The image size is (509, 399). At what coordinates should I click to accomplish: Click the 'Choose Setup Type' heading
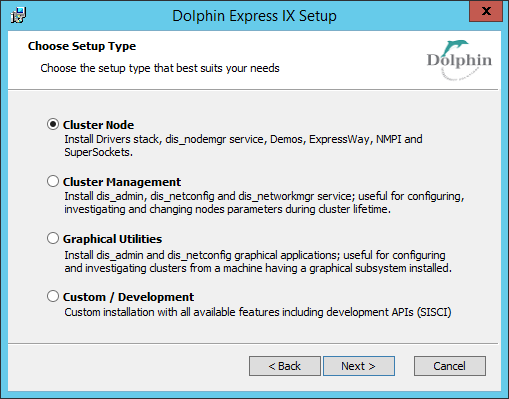tap(82, 46)
